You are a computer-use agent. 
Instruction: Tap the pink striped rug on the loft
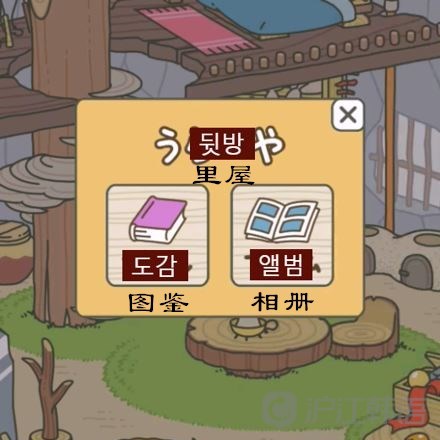[x=197, y=30]
